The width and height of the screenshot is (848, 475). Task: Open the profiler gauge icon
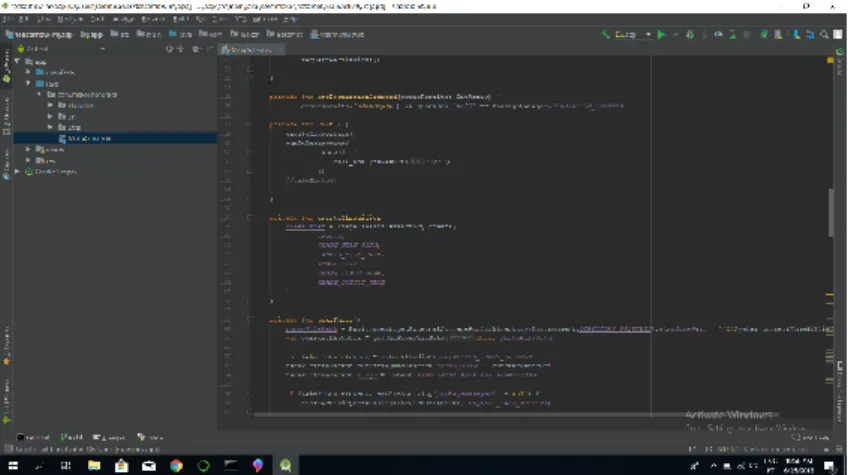pos(718,35)
